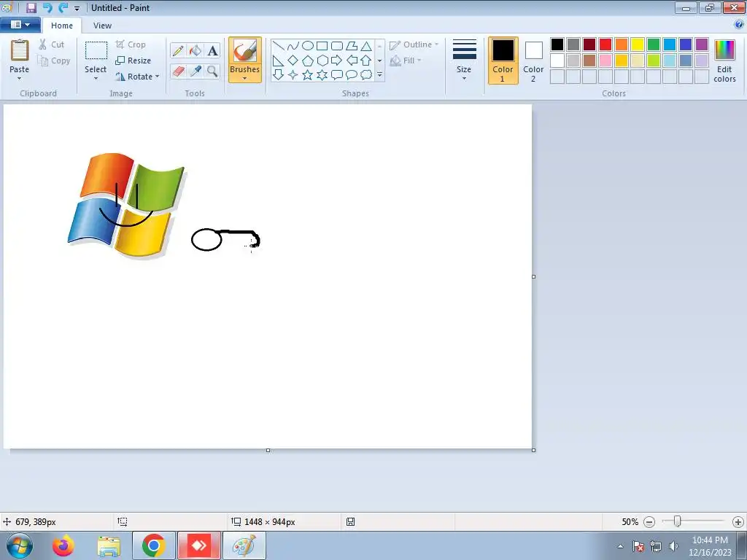Choose the Right triangle shape
This screenshot has height=560, width=747.
279,61
